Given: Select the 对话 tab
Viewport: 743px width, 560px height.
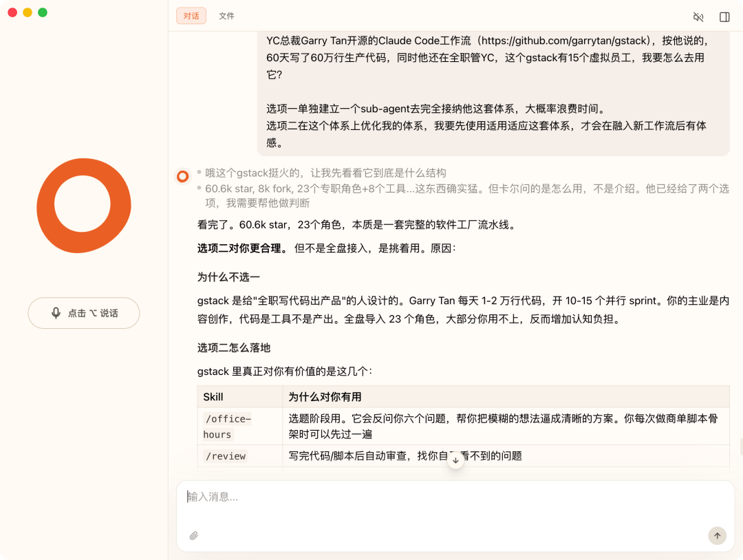Looking at the screenshot, I should pos(191,16).
